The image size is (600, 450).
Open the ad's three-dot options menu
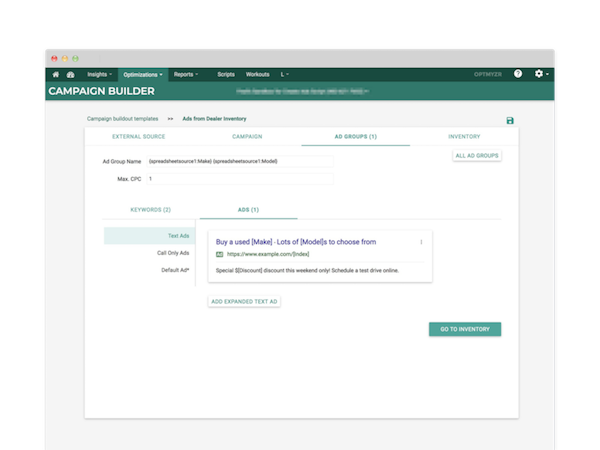421,242
